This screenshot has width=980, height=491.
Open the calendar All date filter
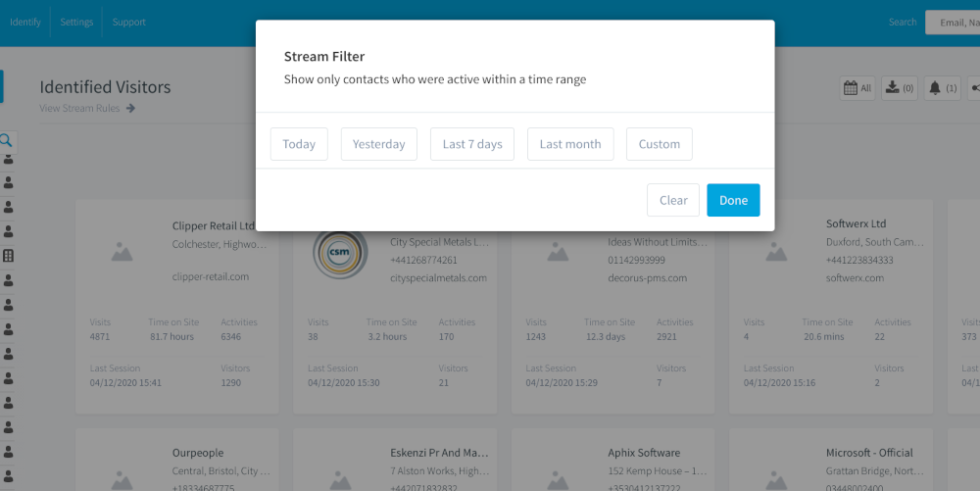[x=857, y=88]
